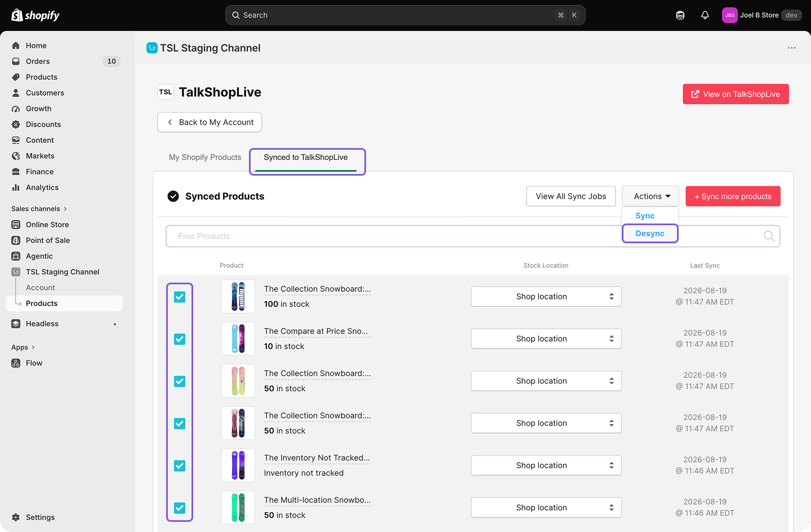The width and height of the screenshot is (811, 532).
Task: Choose Desync from the Actions menu
Action: coord(650,234)
